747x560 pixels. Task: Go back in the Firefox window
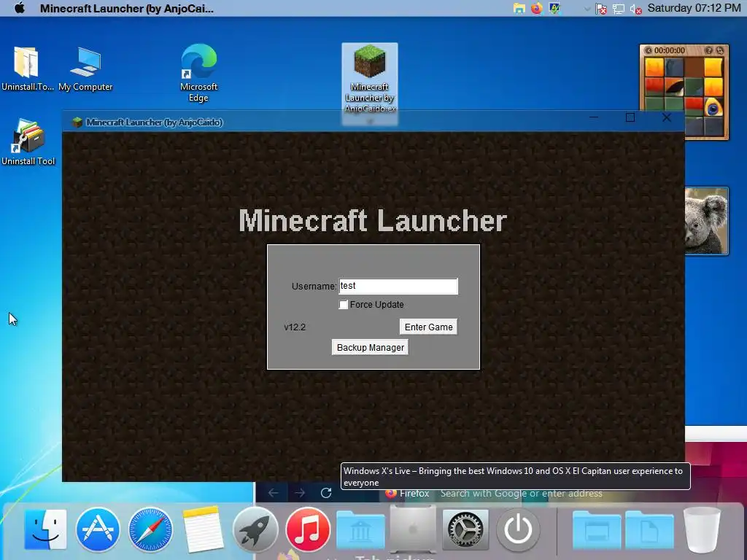pyautogui.click(x=273, y=493)
